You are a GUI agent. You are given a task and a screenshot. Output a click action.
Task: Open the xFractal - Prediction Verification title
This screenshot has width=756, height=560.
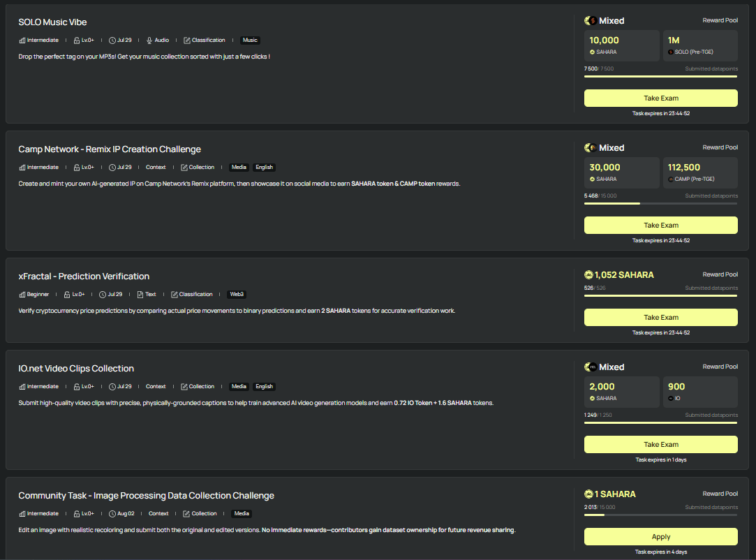pyautogui.click(x=84, y=277)
